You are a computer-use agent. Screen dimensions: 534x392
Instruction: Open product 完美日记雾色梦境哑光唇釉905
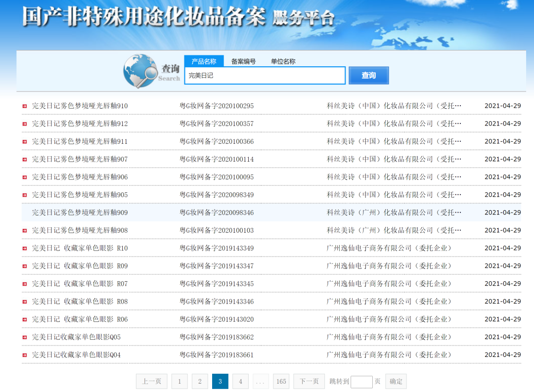(x=80, y=195)
